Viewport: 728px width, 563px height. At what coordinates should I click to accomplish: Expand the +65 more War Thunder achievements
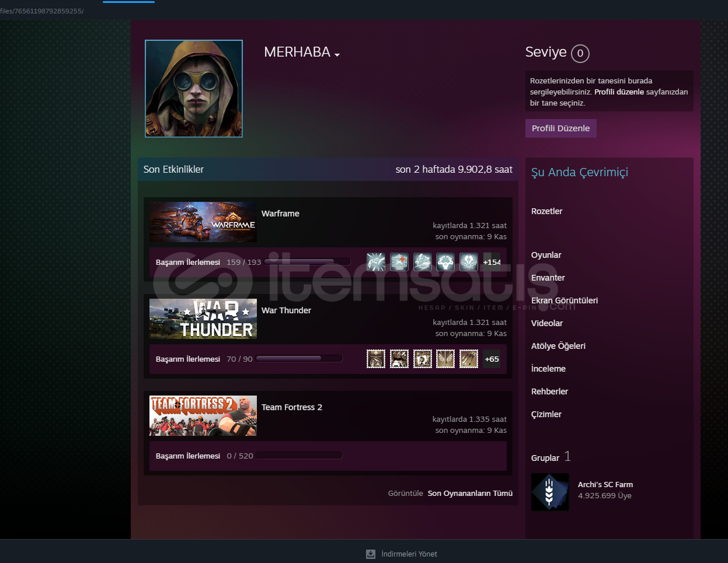(x=492, y=359)
